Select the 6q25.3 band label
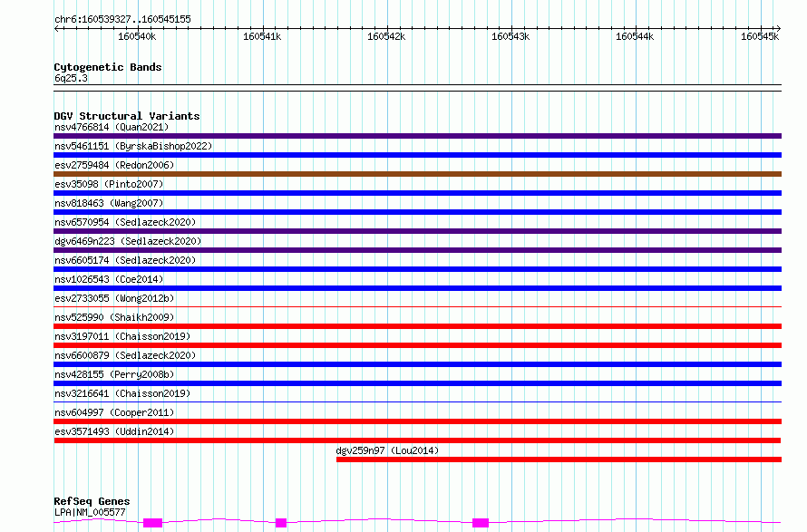This screenshot has height=532, width=807. point(71,78)
